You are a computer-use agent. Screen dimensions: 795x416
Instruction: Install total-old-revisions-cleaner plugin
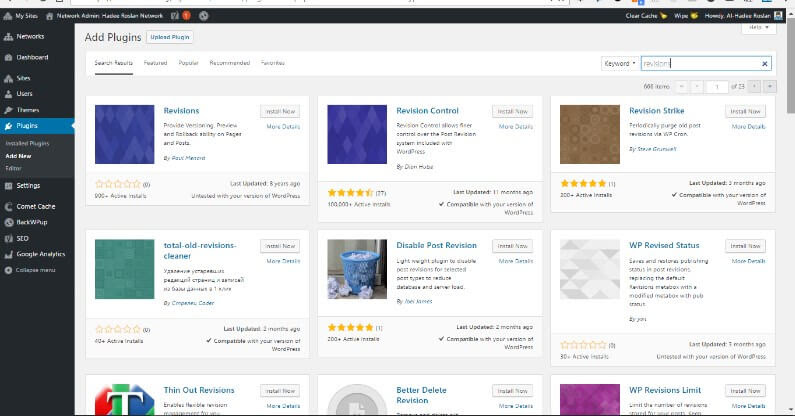280,246
